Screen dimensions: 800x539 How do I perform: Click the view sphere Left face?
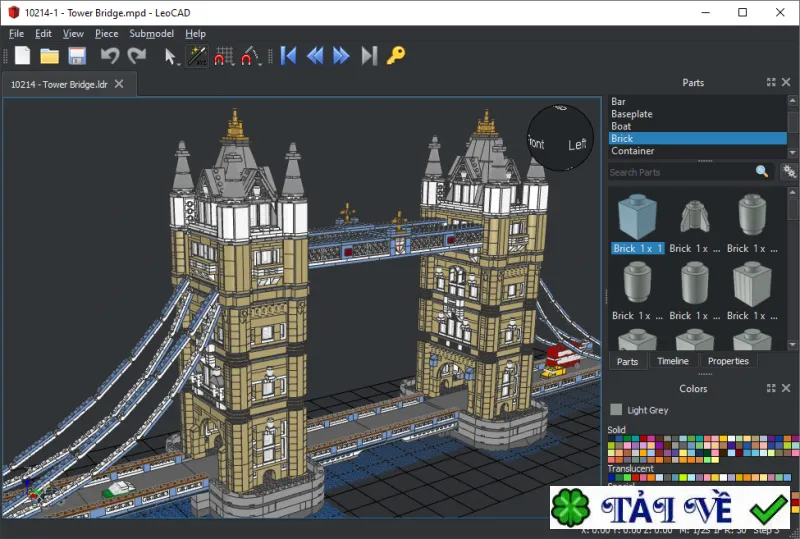click(577, 144)
